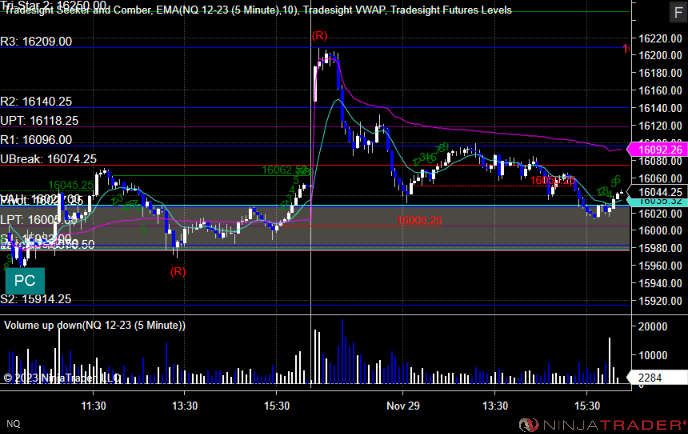Click the Tradesight indicators title label
Screen dimensions: 688x434
tap(258, 10)
